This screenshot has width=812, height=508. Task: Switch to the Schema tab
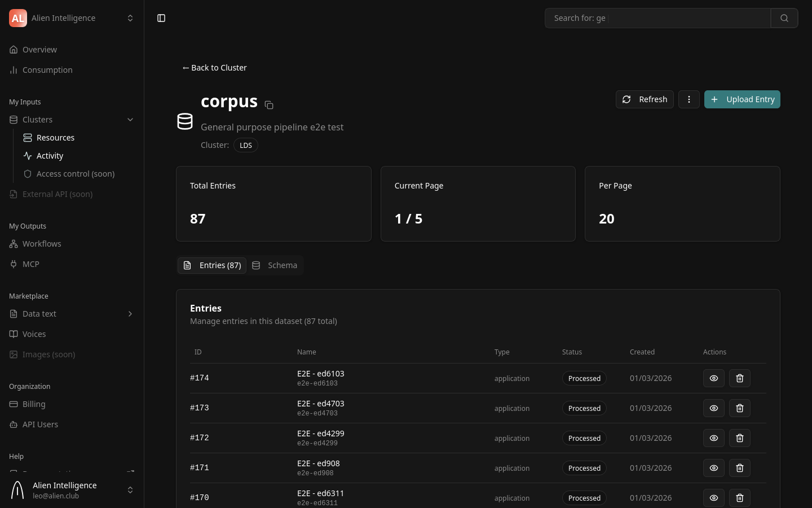pos(276,265)
